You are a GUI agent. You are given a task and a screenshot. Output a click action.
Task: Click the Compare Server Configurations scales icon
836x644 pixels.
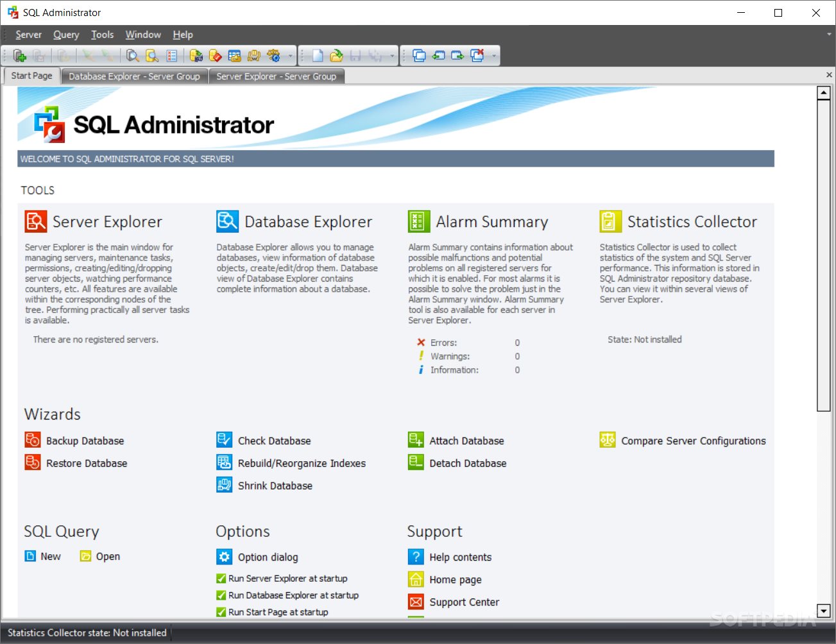[x=608, y=440]
